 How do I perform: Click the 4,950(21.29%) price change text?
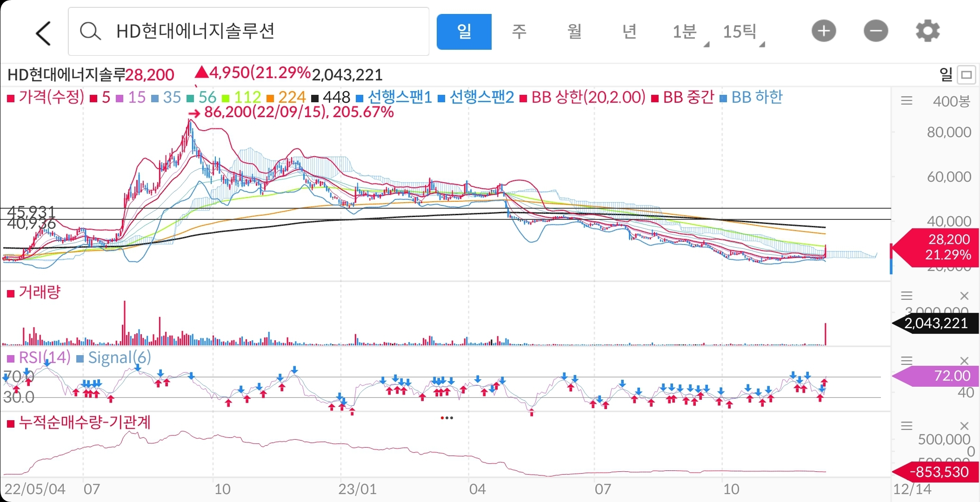[253, 73]
